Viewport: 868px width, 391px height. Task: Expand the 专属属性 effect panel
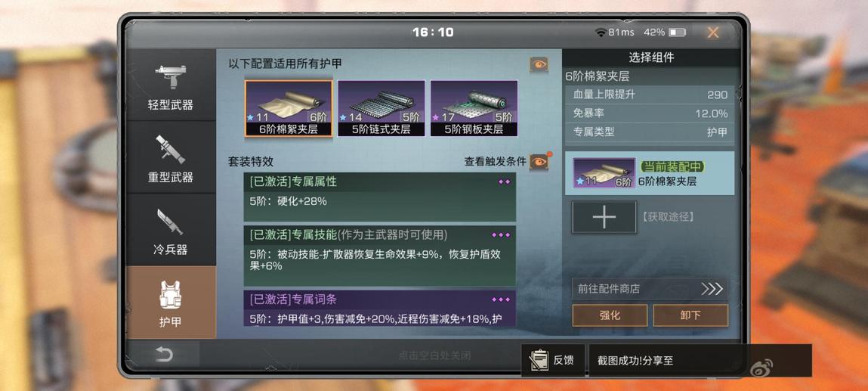pyautogui.click(x=380, y=182)
